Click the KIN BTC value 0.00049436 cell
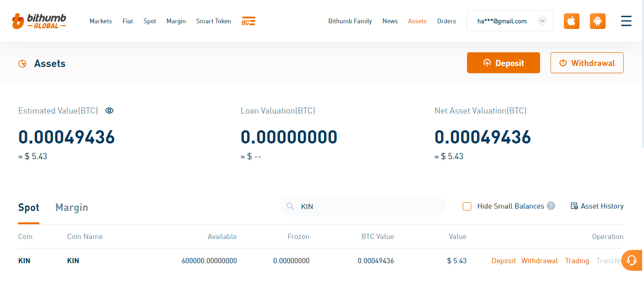The image size is (644, 296). [376, 261]
